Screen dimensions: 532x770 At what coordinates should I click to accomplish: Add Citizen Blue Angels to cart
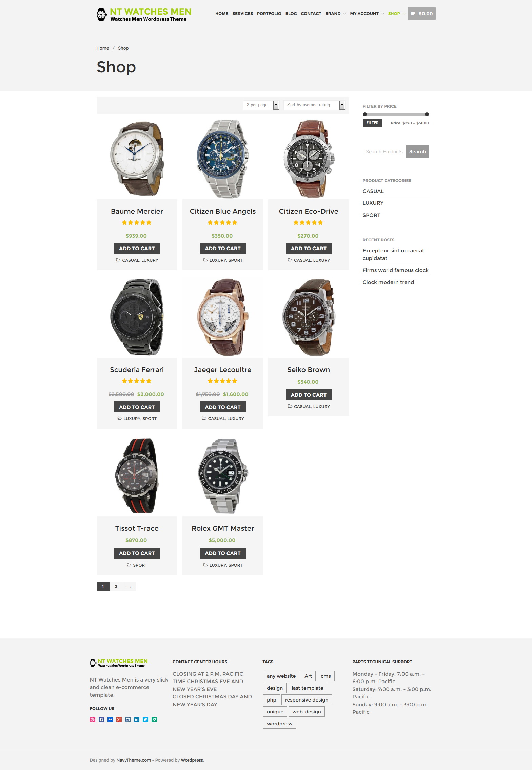223,249
